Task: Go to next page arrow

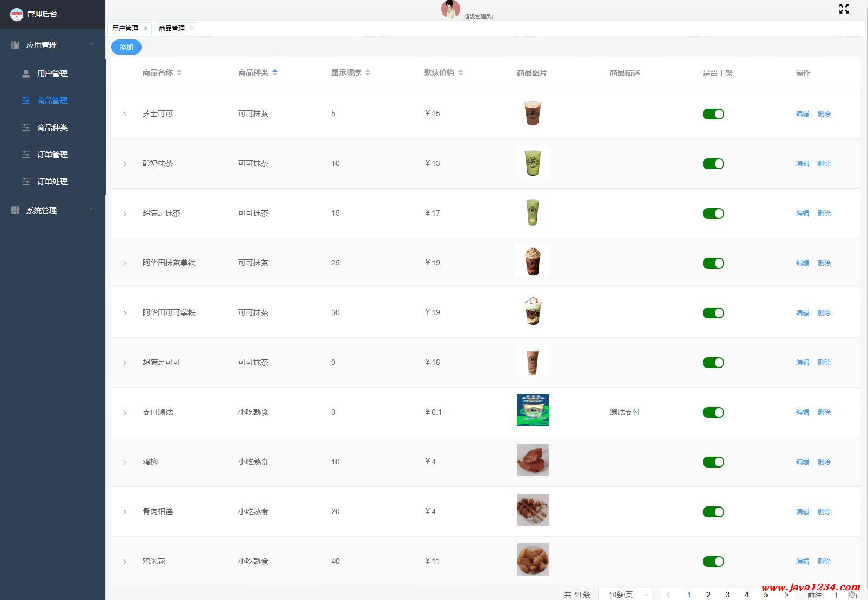Action: coord(786,595)
